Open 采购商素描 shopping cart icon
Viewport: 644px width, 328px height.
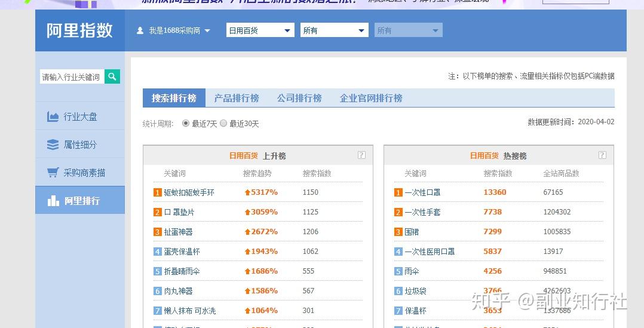click(x=53, y=173)
